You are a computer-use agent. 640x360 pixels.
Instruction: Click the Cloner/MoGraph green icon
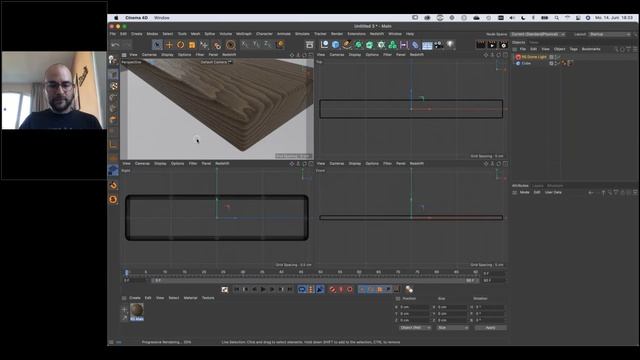(392, 45)
